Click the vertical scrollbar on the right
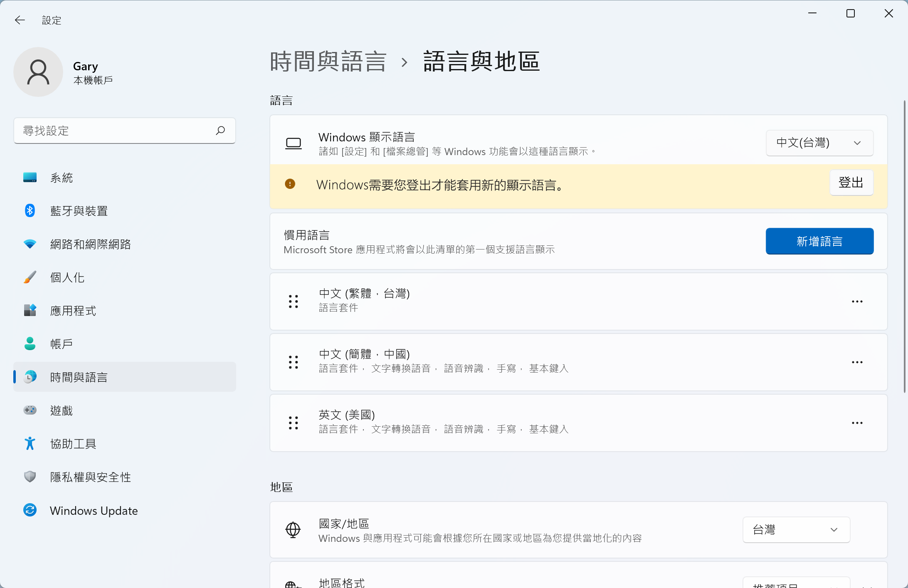The width and height of the screenshot is (908, 588). [904, 246]
